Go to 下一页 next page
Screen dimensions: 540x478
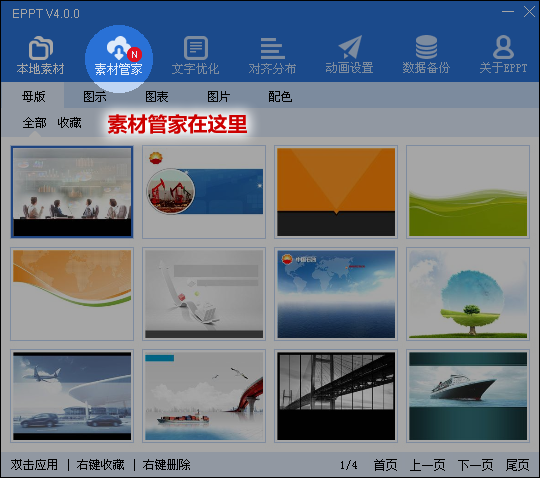(x=475, y=465)
